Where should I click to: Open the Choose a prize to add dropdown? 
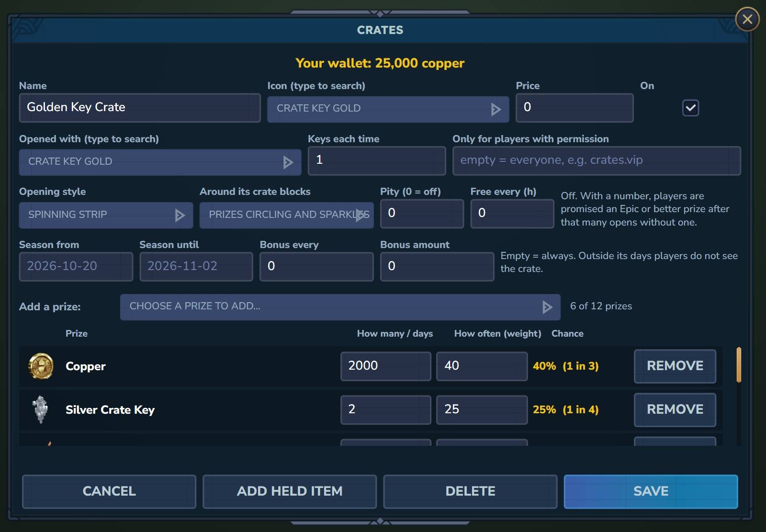[x=340, y=307]
